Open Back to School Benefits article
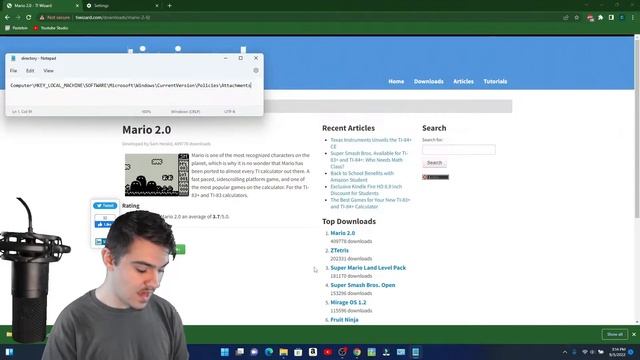This screenshot has width=640, height=360. pos(362,176)
